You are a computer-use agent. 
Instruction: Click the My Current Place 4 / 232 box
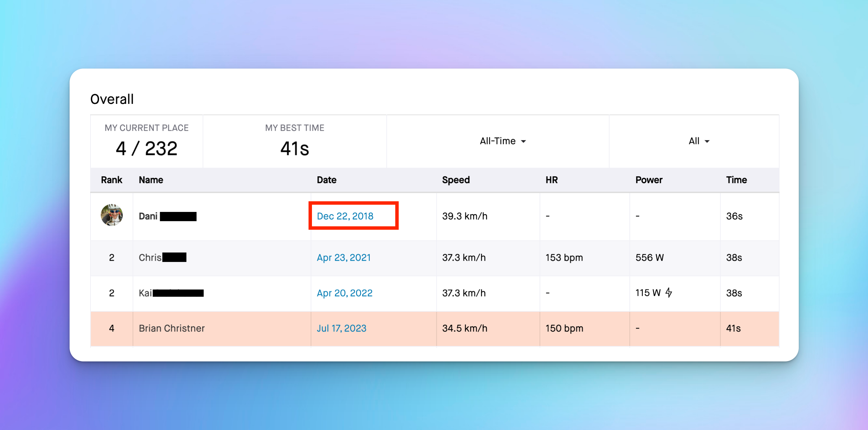146,141
